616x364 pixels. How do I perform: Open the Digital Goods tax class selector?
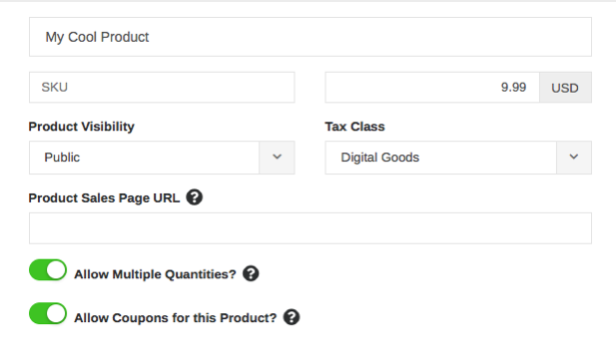point(458,158)
